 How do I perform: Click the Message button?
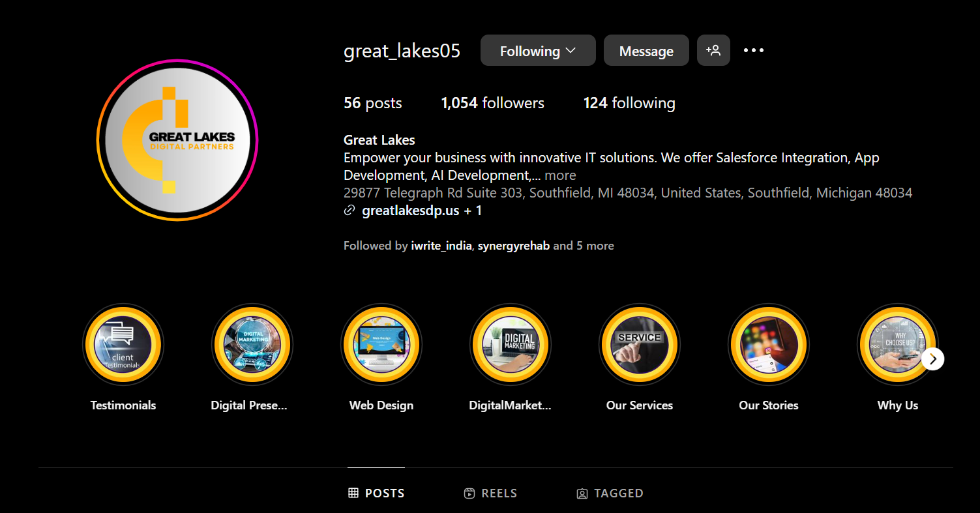pos(646,50)
